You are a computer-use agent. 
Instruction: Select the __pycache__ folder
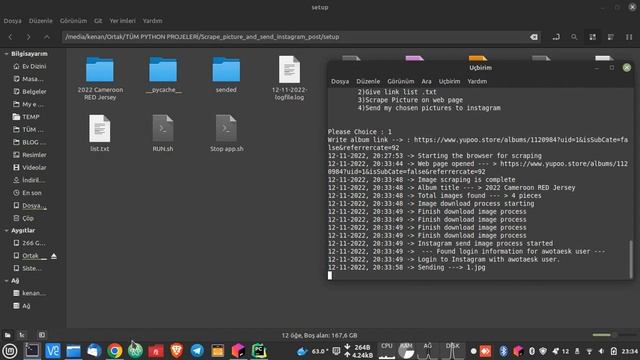coord(163,75)
